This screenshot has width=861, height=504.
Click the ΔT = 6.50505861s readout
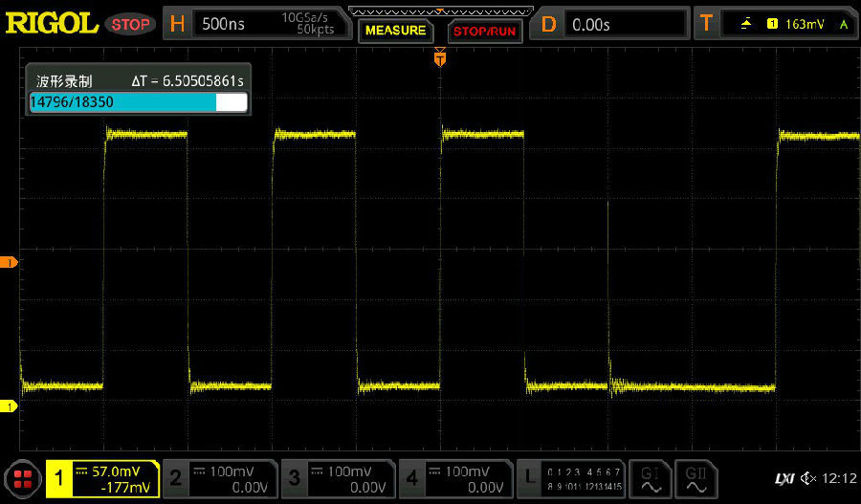(x=188, y=81)
